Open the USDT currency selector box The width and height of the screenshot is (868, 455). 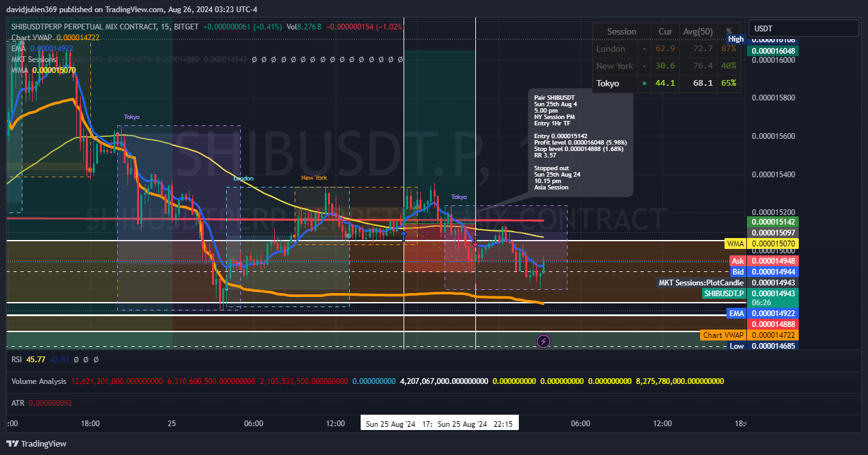tap(804, 28)
